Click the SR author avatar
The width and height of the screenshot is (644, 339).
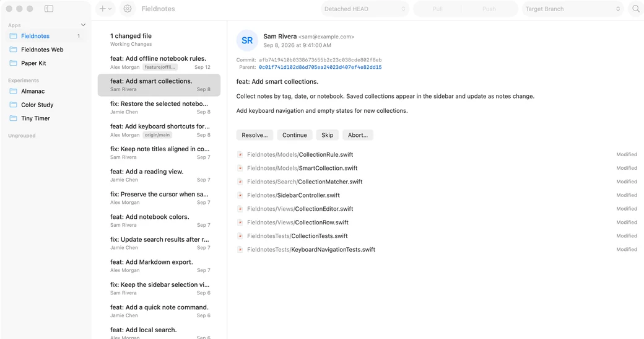247,40
